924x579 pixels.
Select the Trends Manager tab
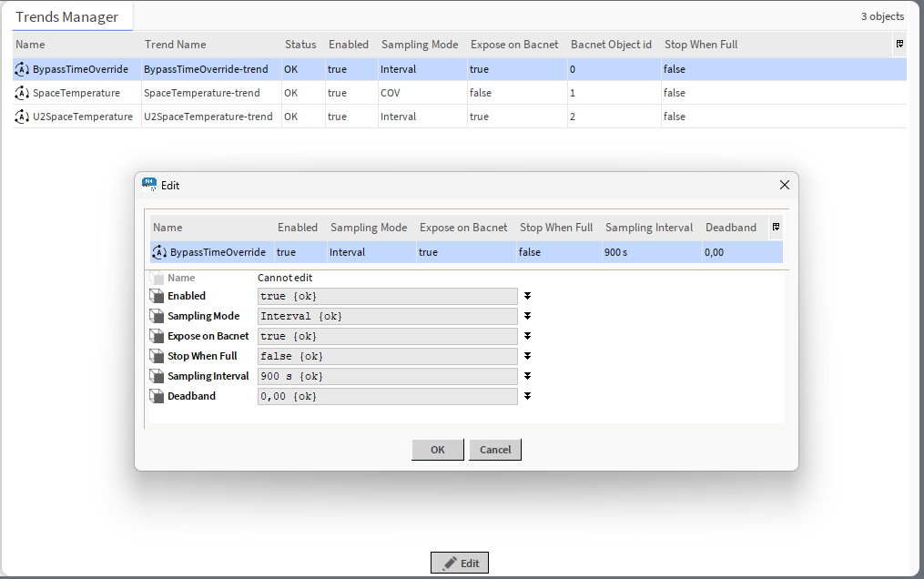pyautogui.click(x=67, y=16)
